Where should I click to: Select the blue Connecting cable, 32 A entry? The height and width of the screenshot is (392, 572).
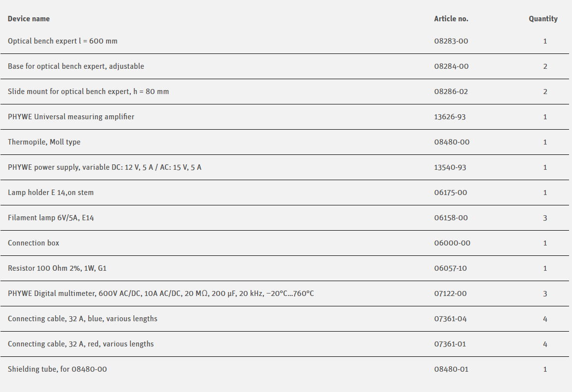point(83,319)
